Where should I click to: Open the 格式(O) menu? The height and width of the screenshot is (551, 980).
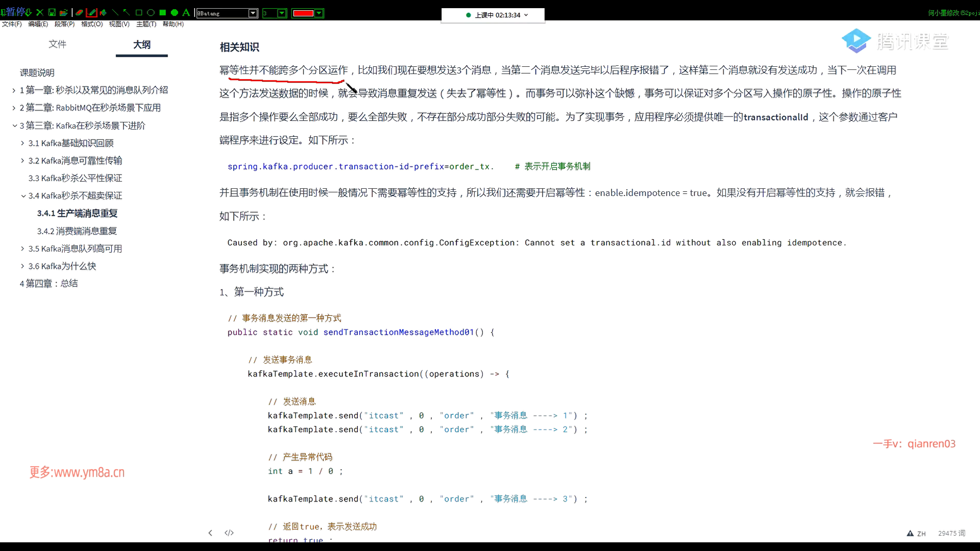[92, 24]
